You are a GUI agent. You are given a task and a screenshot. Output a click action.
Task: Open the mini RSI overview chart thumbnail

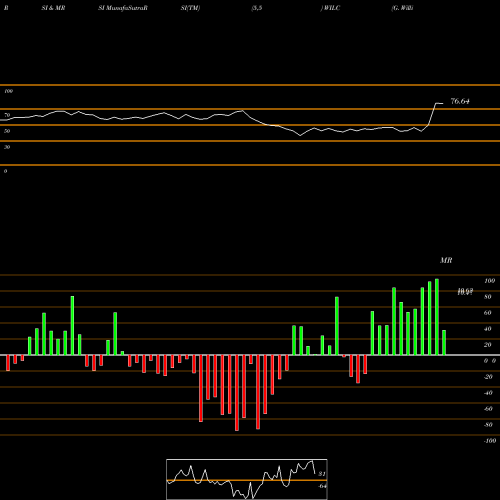tap(247, 479)
